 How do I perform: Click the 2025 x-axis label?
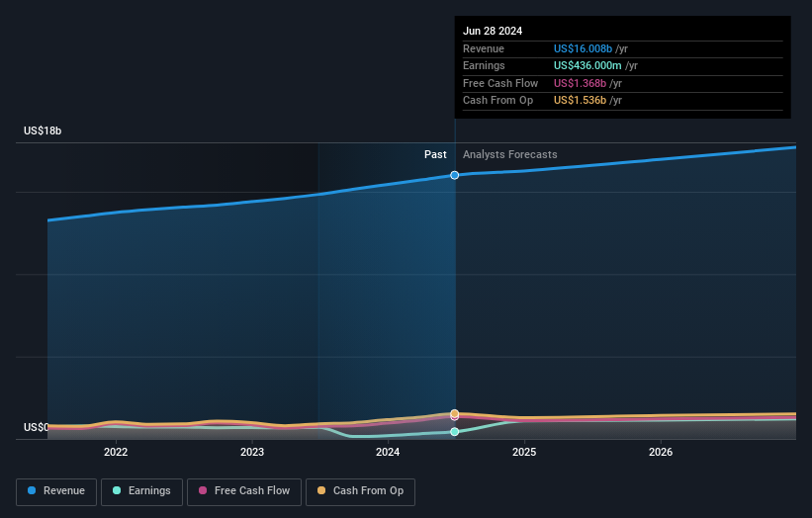524,452
